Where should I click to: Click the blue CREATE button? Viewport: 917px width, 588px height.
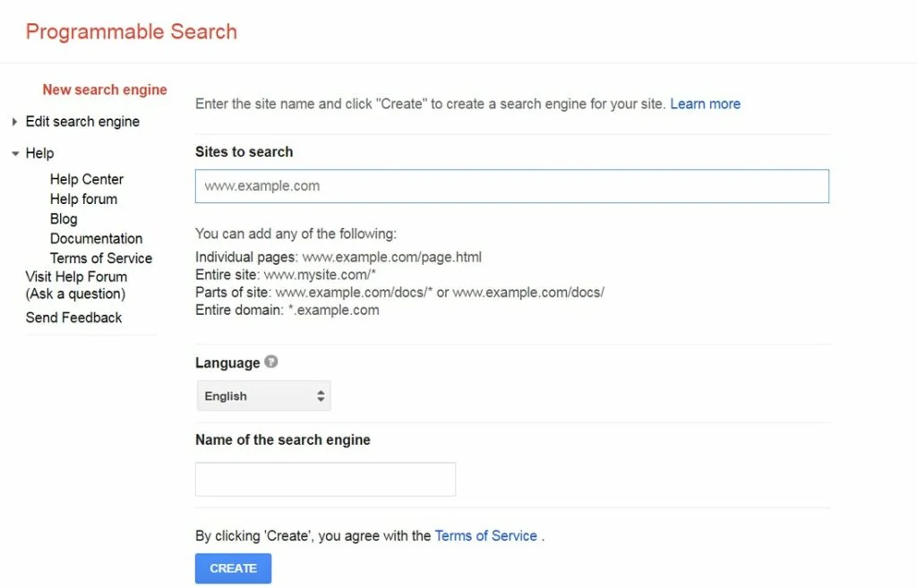pos(233,568)
